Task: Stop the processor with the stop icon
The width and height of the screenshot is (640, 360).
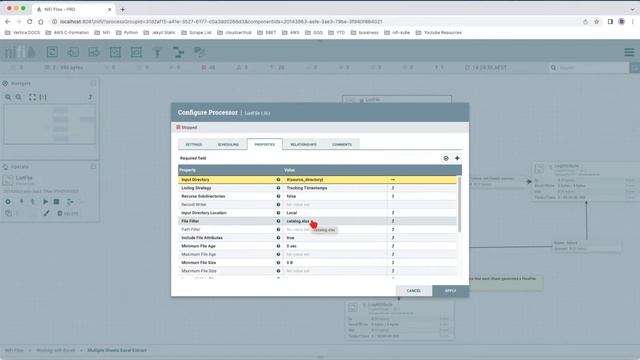Action: [x=57, y=202]
